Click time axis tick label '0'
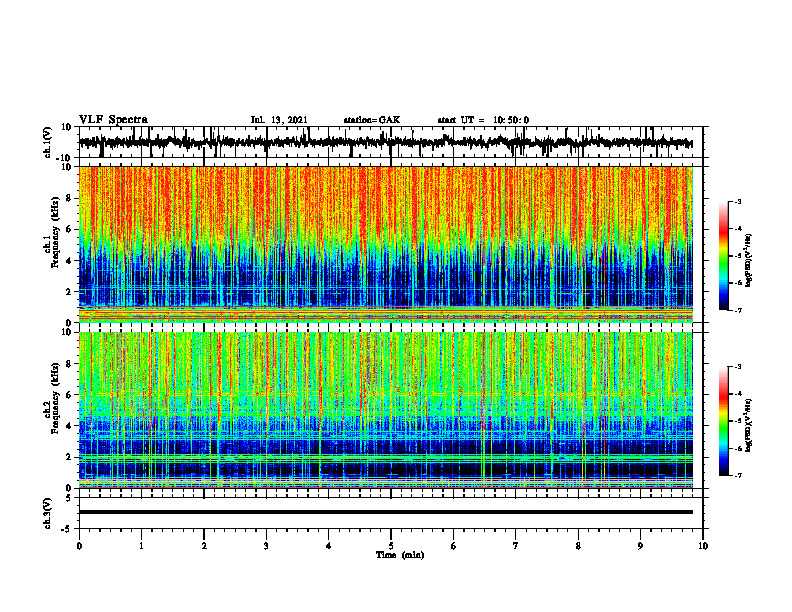Viewport: 792px width, 612px height. pos(79,546)
